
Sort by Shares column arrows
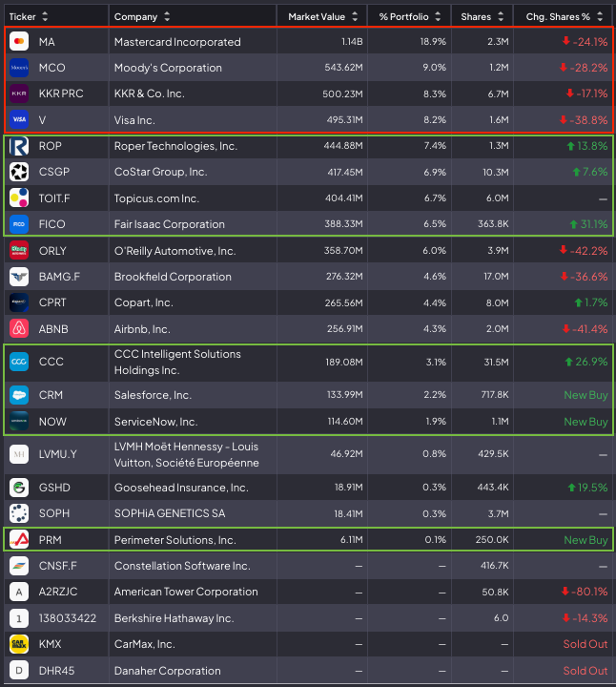[501, 16]
